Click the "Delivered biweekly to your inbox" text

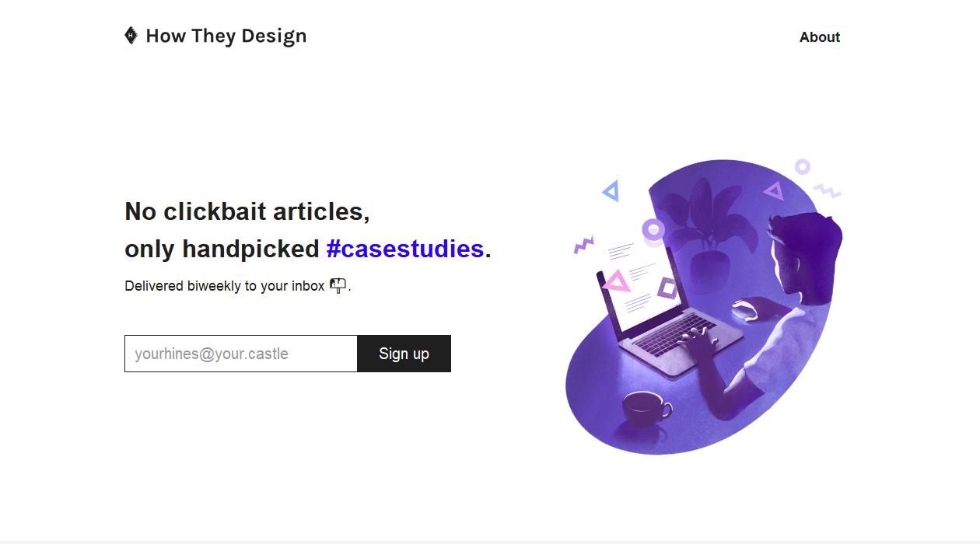[224, 286]
